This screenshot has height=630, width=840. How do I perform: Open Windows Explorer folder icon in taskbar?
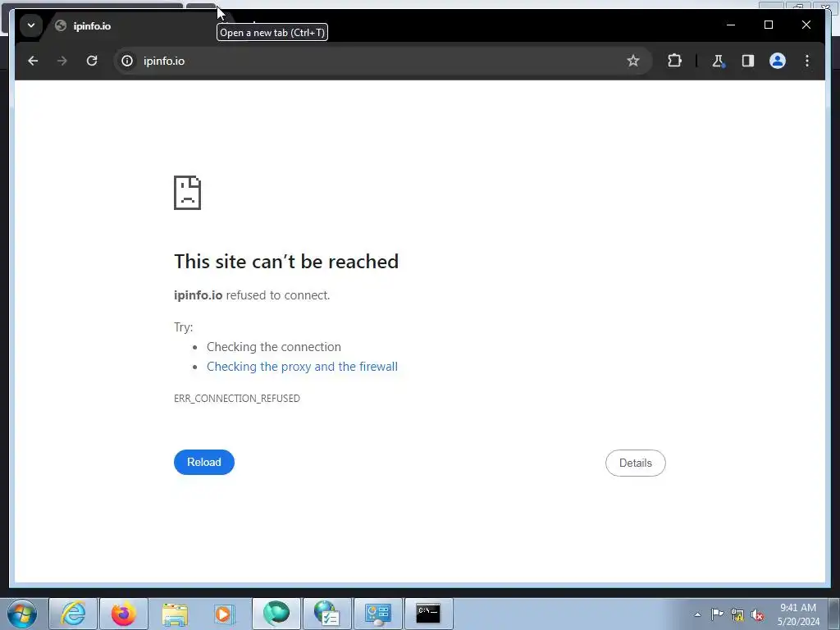(x=175, y=614)
